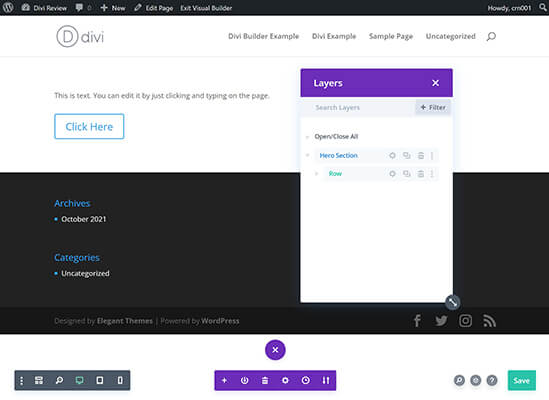Select the Row layer
This screenshot has height=400, width=549.
pyautogui.click(x=335, y=174)
